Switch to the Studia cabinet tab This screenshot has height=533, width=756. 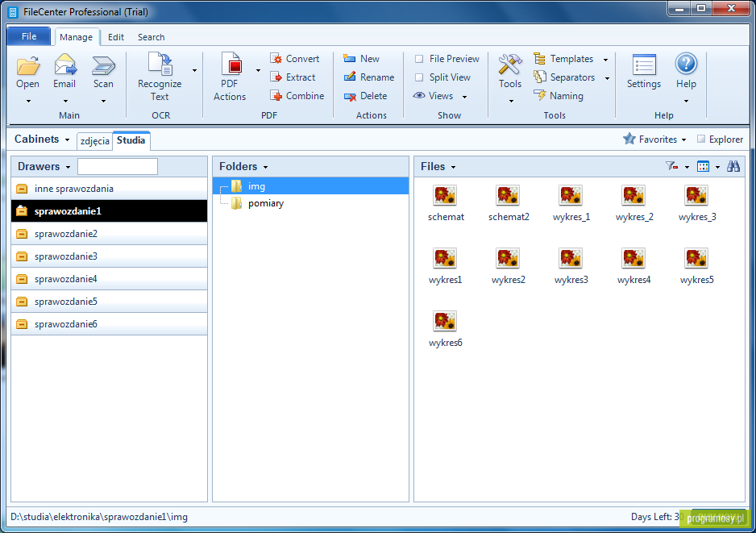point(131,140)
